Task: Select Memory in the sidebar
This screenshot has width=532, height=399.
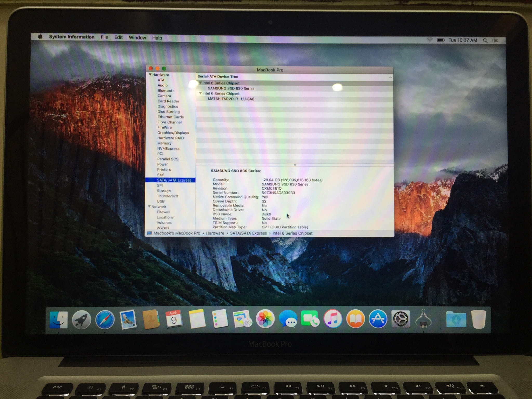Action: pyautogui.click(x=164, y=143)
